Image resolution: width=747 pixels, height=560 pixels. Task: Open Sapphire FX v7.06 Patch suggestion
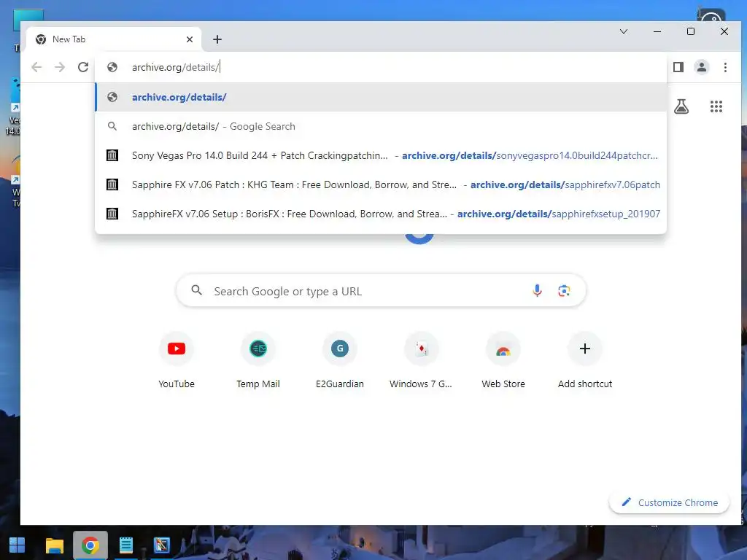click(x=381, y=184)
